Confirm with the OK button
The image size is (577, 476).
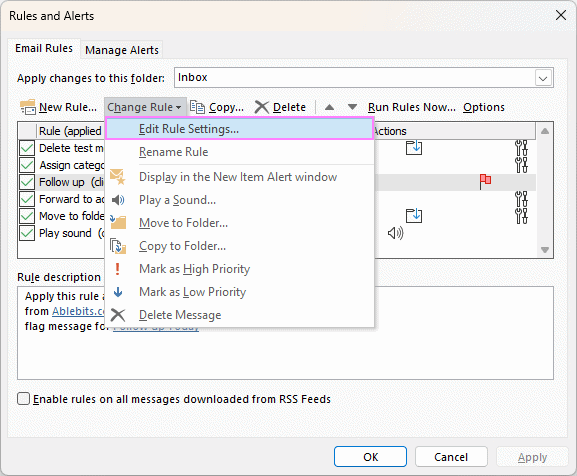[370, 457]
